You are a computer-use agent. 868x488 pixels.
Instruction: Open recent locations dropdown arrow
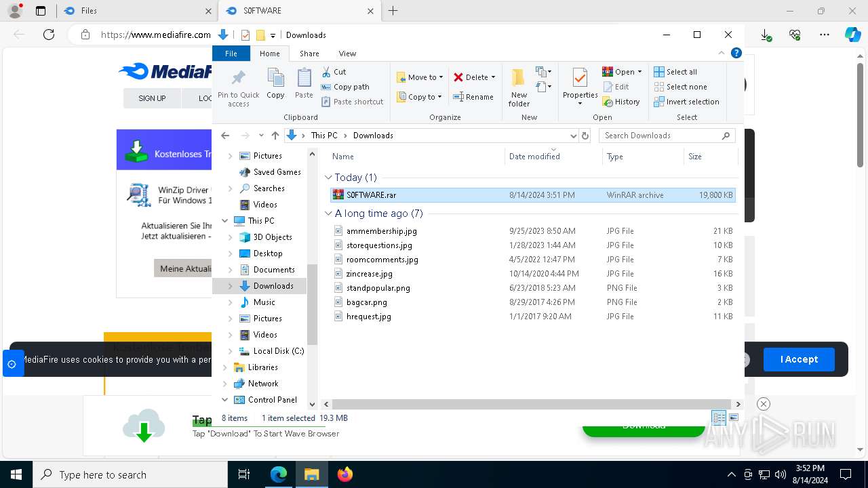tap(261, 136)
